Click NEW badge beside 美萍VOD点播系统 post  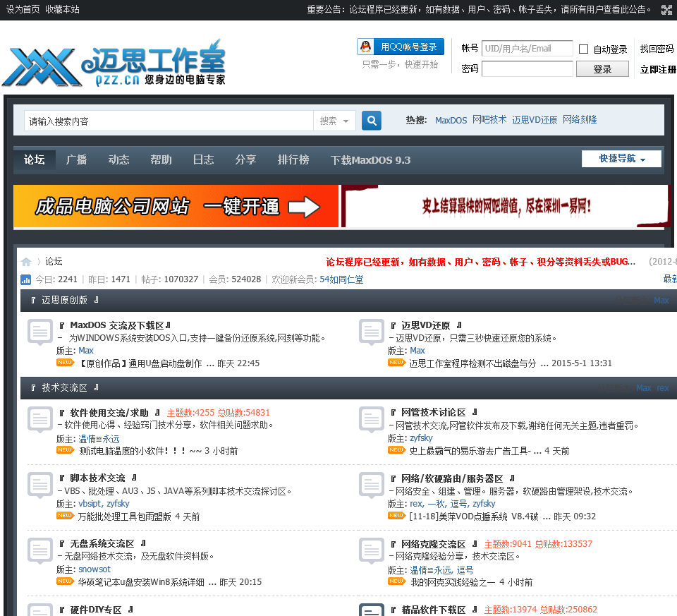pyautogui.click(x=397, y=516)
